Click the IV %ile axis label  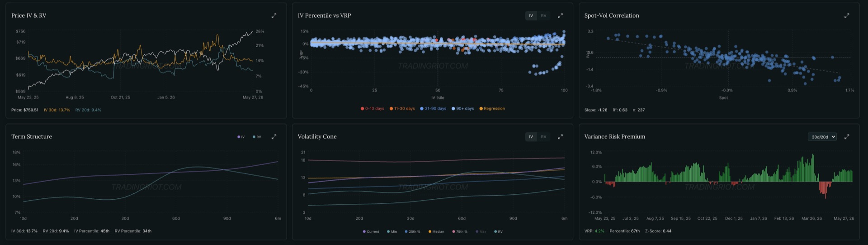tap(438, 98)
